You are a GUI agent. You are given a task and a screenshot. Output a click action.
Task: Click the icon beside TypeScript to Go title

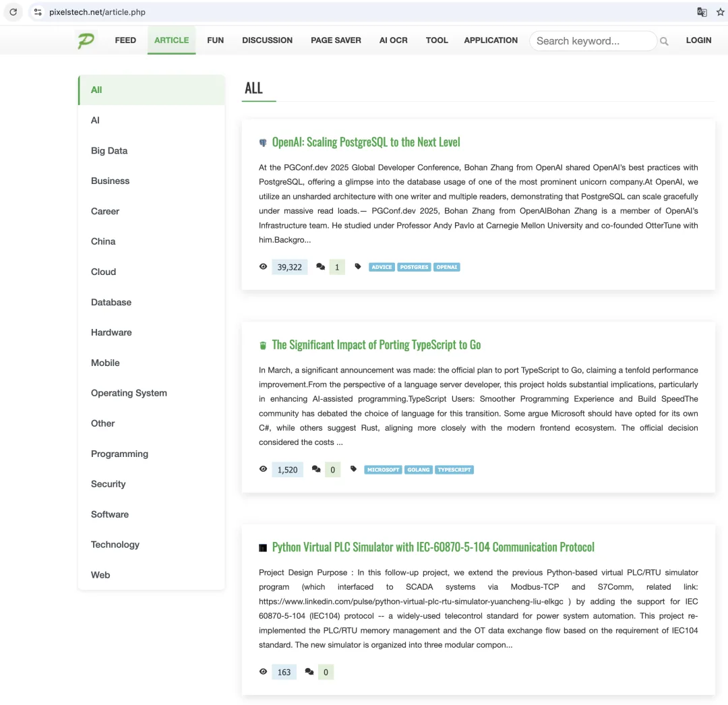[263, 345]
